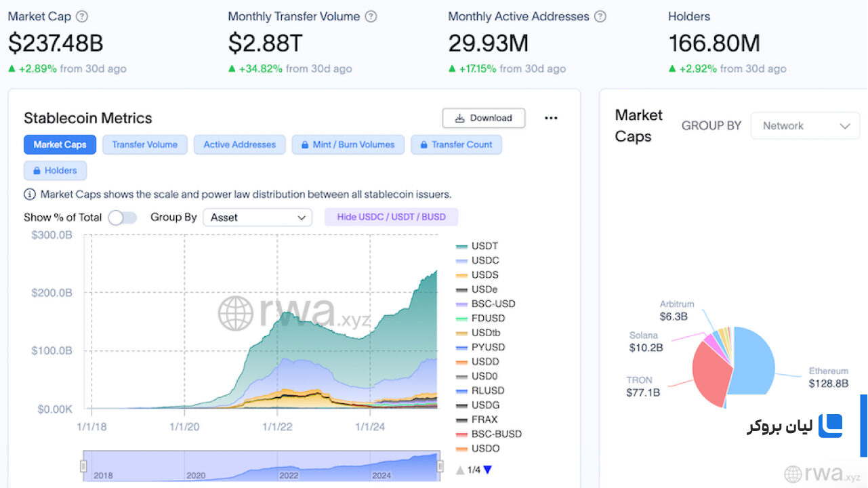The height and width of the screenshot is (488, 868).
Task: Click the Arbitrum $6.3B pie label
Action: (x=677, y=310)
